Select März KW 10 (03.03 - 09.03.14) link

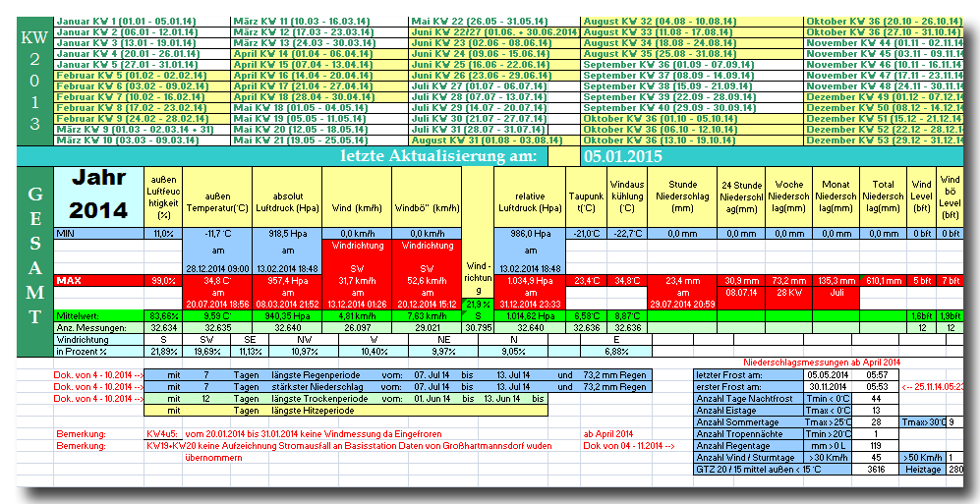pyautogui.click(x=128, y=140)
